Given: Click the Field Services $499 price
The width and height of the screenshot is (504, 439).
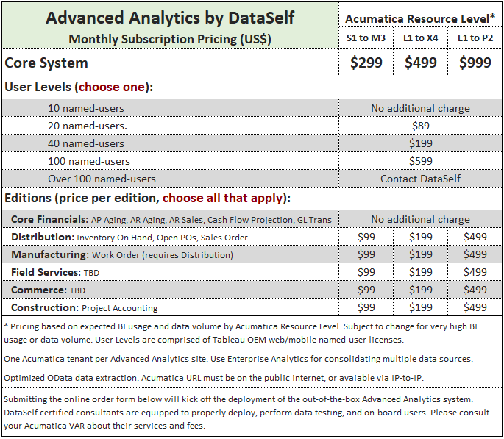Looking at the screenshot, I should tap(475, 272).
